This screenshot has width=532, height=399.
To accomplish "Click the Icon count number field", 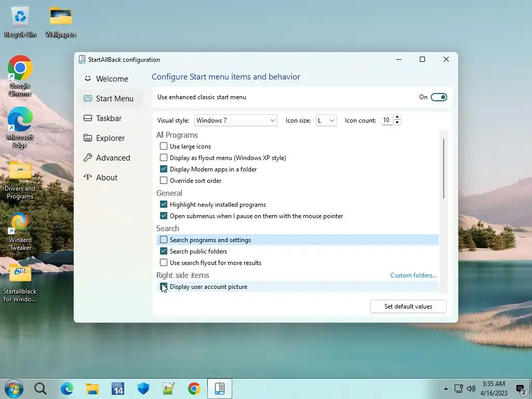I will coord(387,120).
